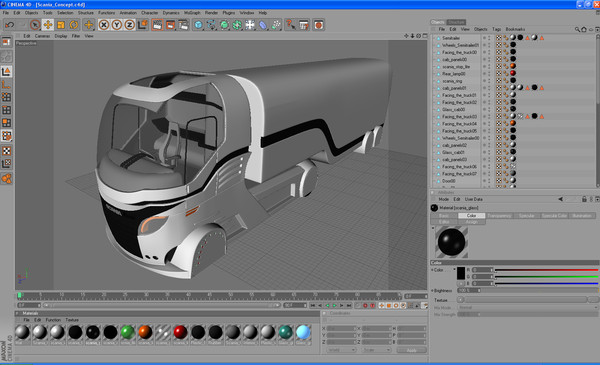This screenshot has width=600, height=365.
Task: Switch to Color tab in material attributes
Action: click(471, 216)
